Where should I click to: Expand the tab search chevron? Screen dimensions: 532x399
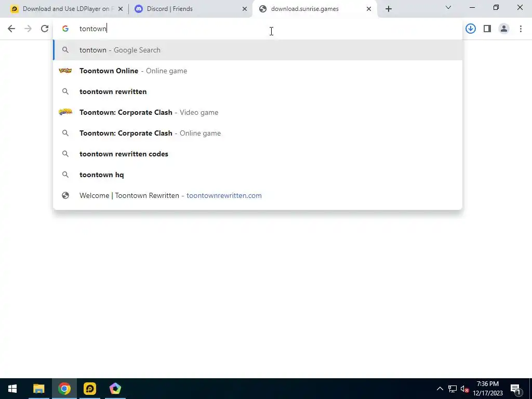448,7
